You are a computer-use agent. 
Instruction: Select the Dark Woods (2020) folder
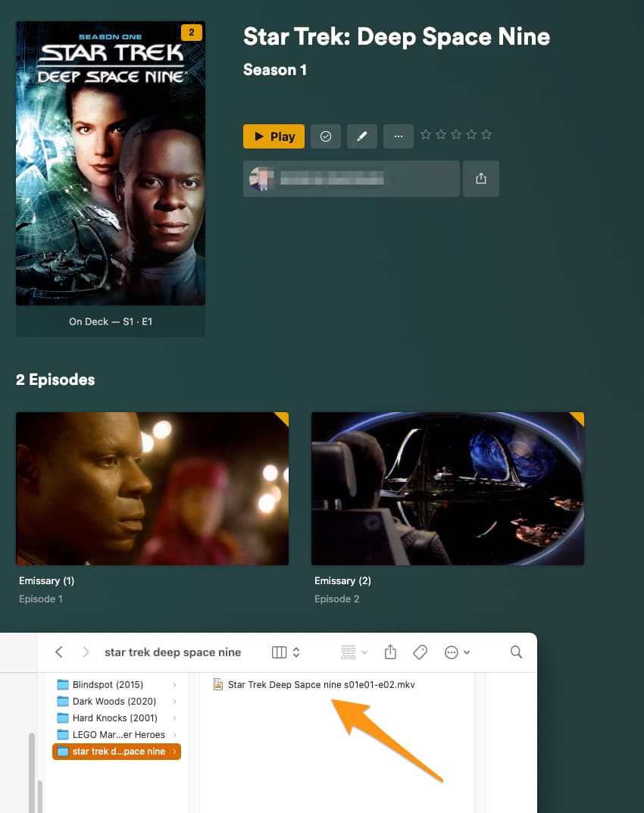click(117, 701)
